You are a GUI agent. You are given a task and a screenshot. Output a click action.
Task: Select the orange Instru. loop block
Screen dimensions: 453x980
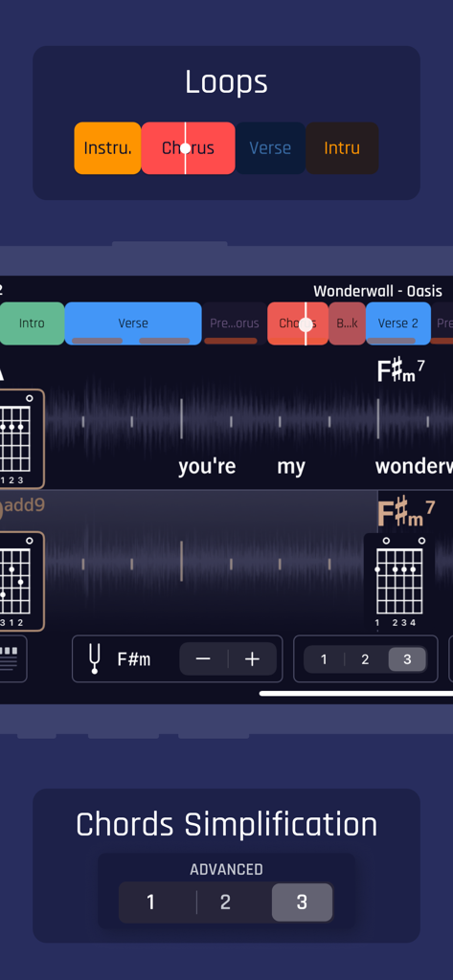[107, 148]
